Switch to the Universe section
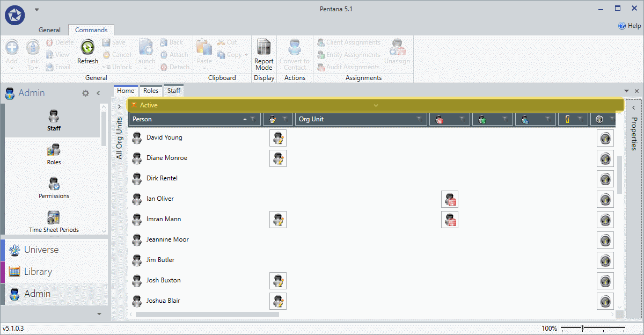644x335 pixels. point(54,250)
